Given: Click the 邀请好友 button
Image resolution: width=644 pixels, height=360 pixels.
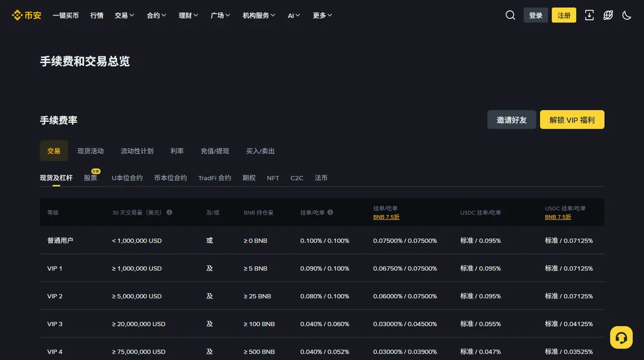Looking at the screenshot, I should (x=511, y=120).
